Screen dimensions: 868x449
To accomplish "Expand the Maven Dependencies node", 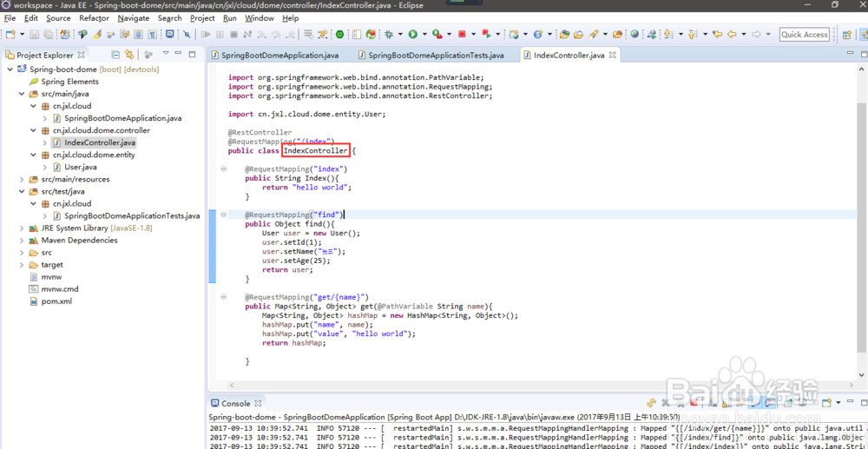I will 21,241.
